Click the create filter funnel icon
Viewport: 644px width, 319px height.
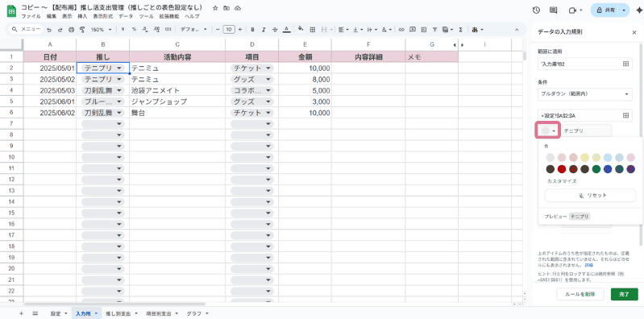[434, 30]
